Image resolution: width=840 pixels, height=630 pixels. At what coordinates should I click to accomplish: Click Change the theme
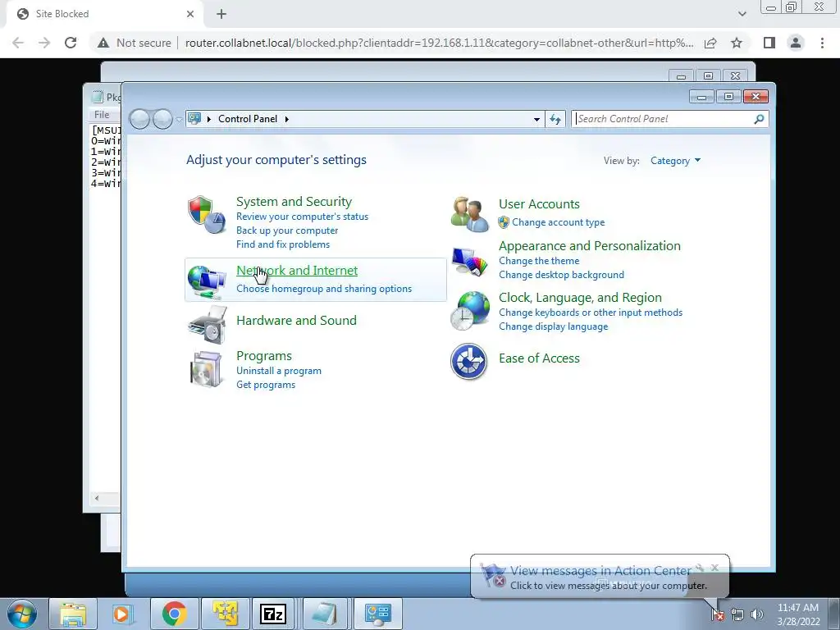click(539, 261)
